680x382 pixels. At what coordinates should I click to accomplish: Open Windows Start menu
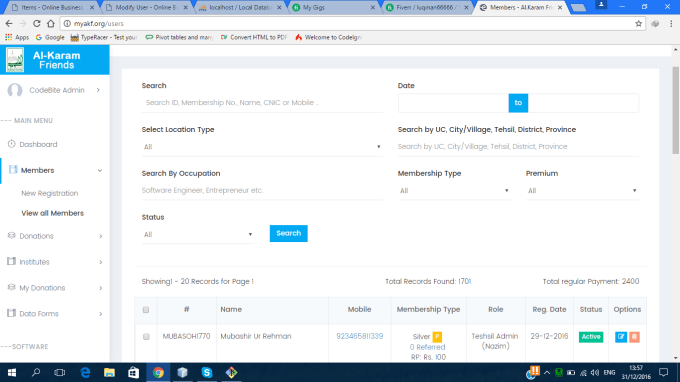click(12, 372)
